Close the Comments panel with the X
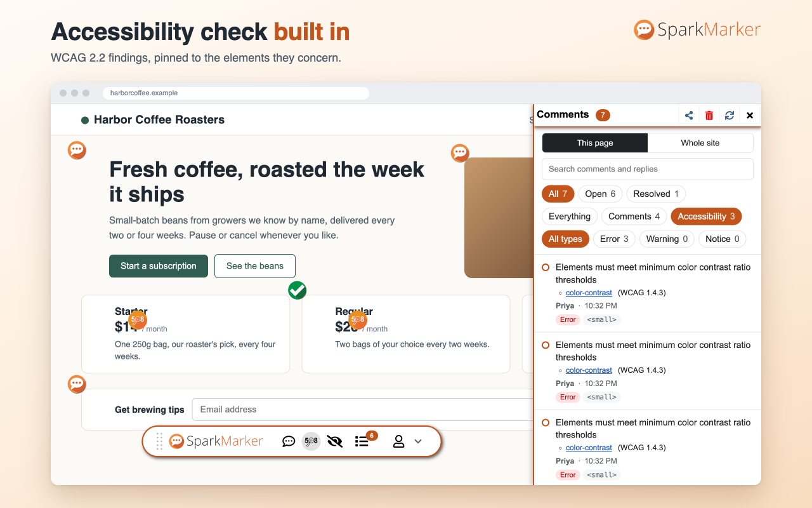812x508 pixels. point(750,115)
